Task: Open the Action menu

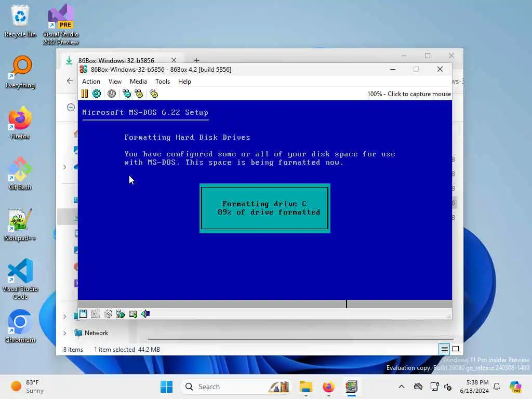Action: [91, 82]
